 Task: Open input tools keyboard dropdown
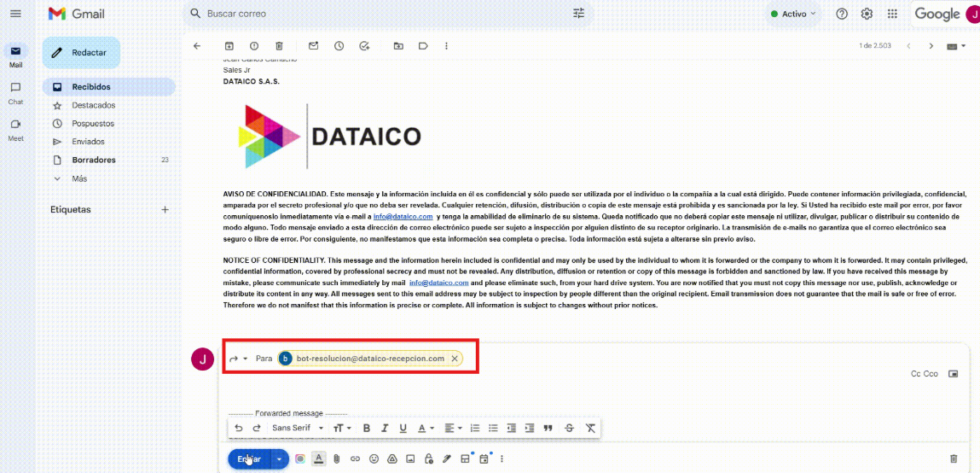point(956,45)
